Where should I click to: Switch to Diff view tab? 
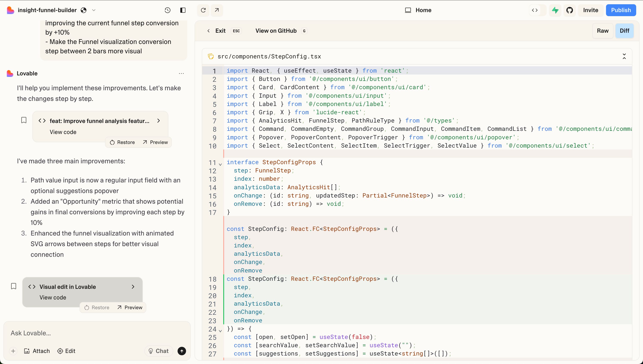(x=624, y=31)
